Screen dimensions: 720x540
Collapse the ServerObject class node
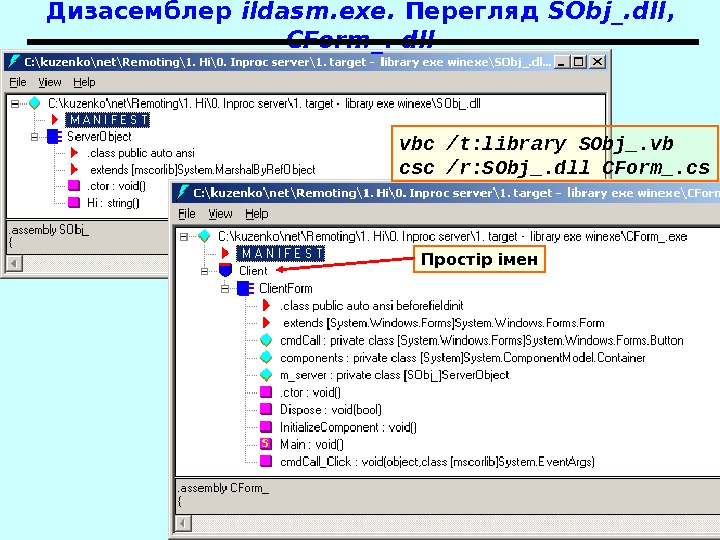[x=34, y=137]
